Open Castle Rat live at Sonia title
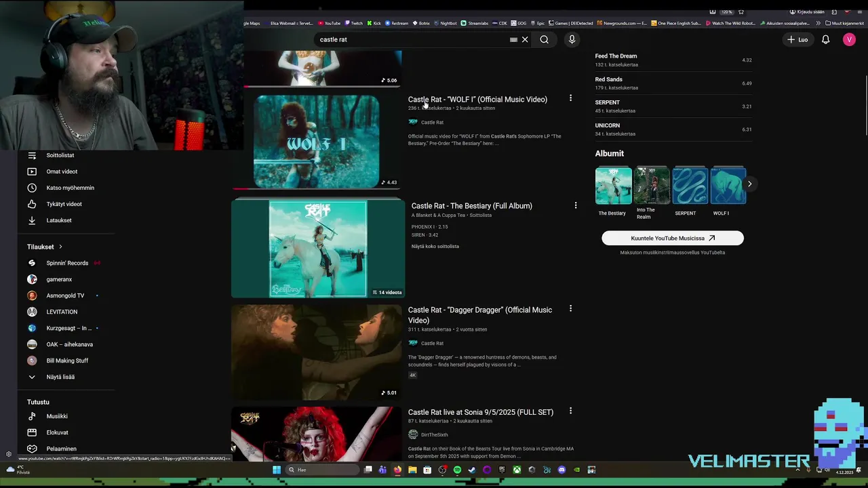 [481, 412]
